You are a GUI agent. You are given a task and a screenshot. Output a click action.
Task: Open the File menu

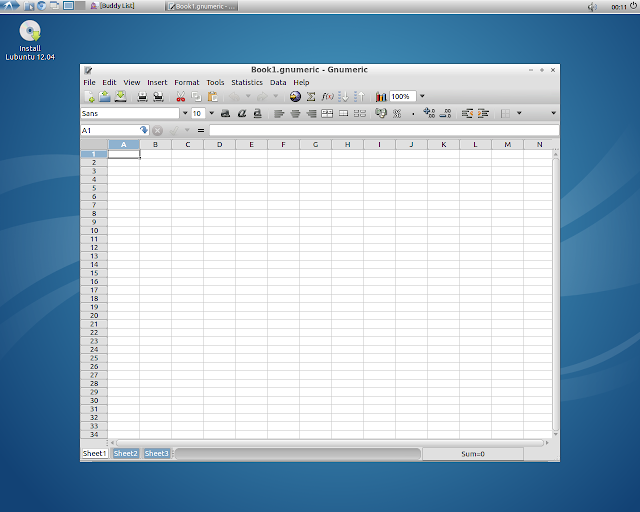(89, 82)
